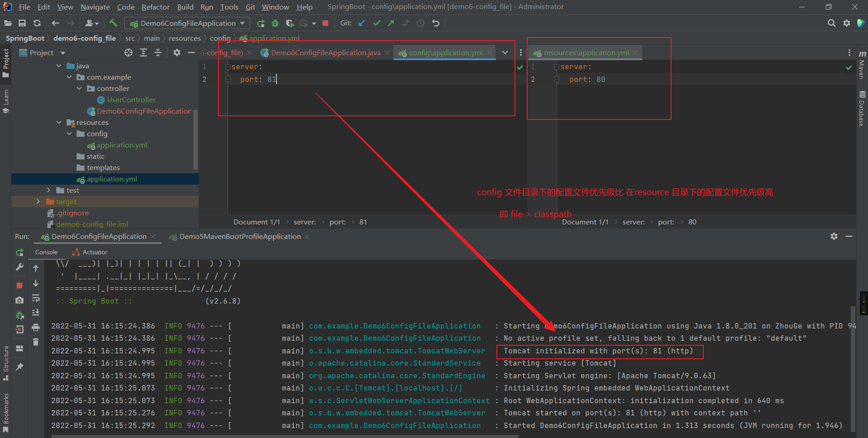
Task: Open Run panel settings gear
Action: click(x=834, y=236)
